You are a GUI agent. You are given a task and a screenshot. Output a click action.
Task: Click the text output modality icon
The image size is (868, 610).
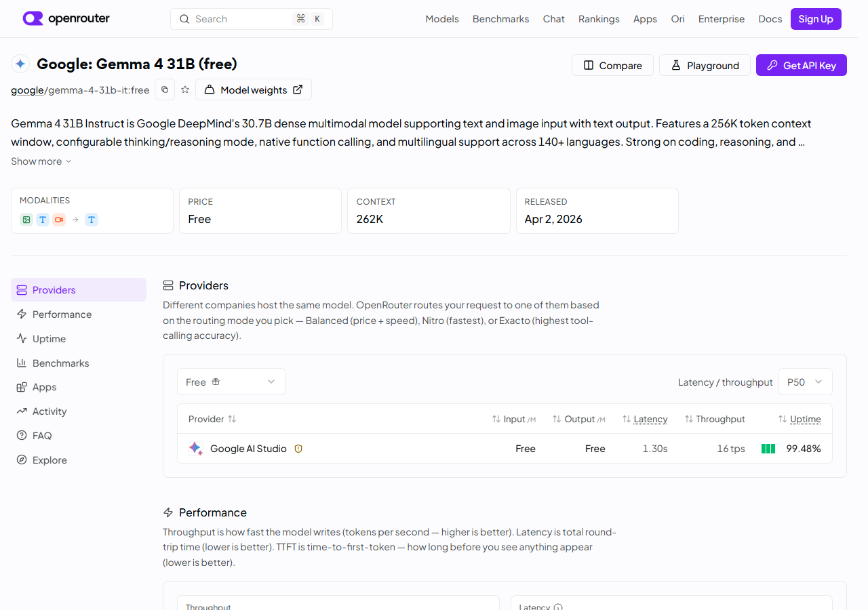[x=92, y=220]
